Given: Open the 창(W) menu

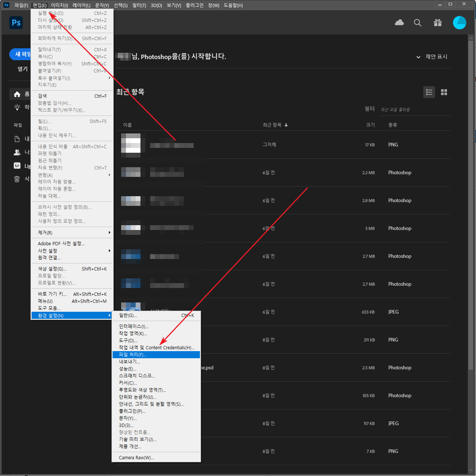Looking at the screenshot, I should coord(214,5).
